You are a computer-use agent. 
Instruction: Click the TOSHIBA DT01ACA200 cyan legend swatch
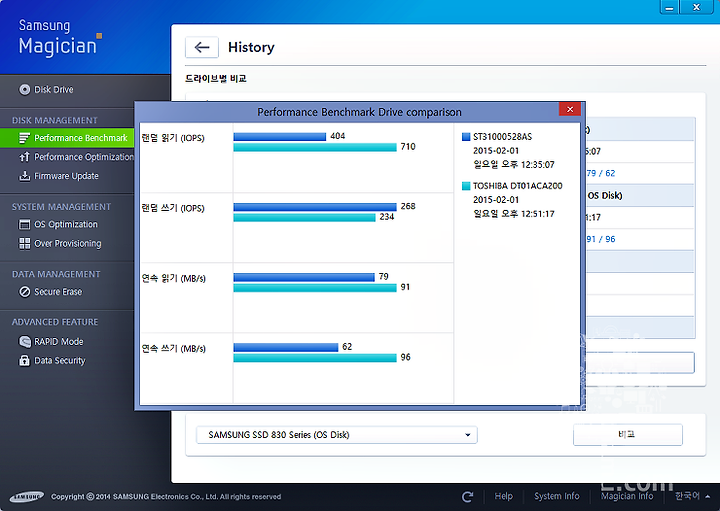click(466, 185)
